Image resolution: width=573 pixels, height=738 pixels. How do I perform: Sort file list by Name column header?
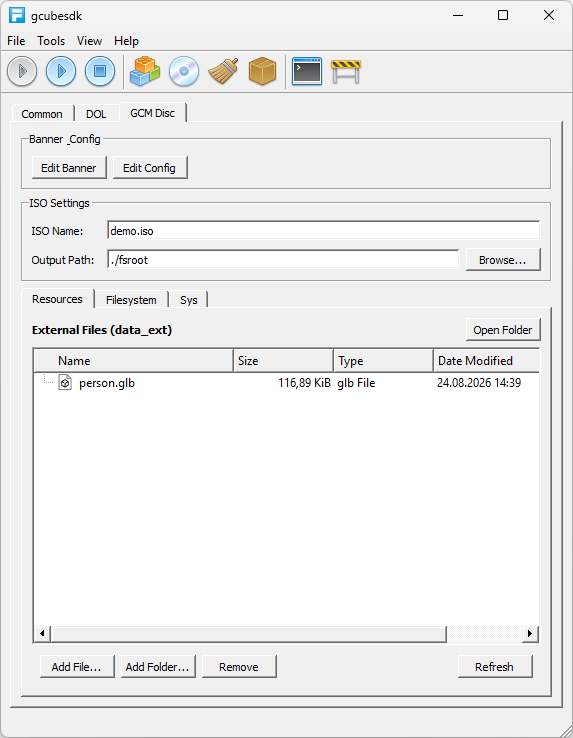(134, 361)
